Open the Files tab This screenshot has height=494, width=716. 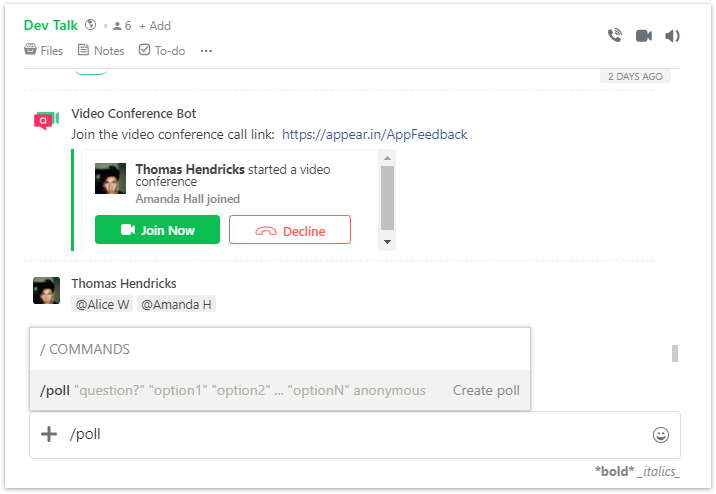(44, 50)
